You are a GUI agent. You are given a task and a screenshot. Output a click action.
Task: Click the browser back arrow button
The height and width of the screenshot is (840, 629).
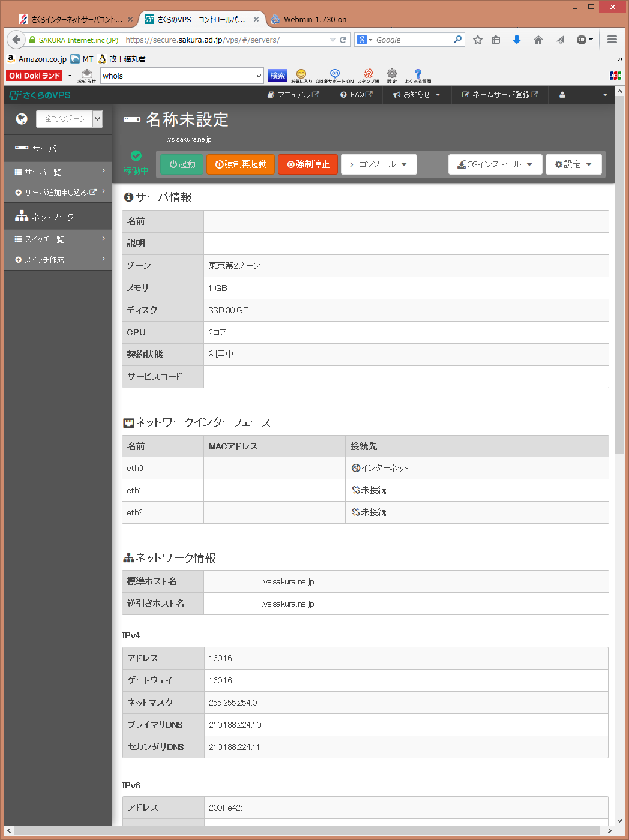click(16, 40)
